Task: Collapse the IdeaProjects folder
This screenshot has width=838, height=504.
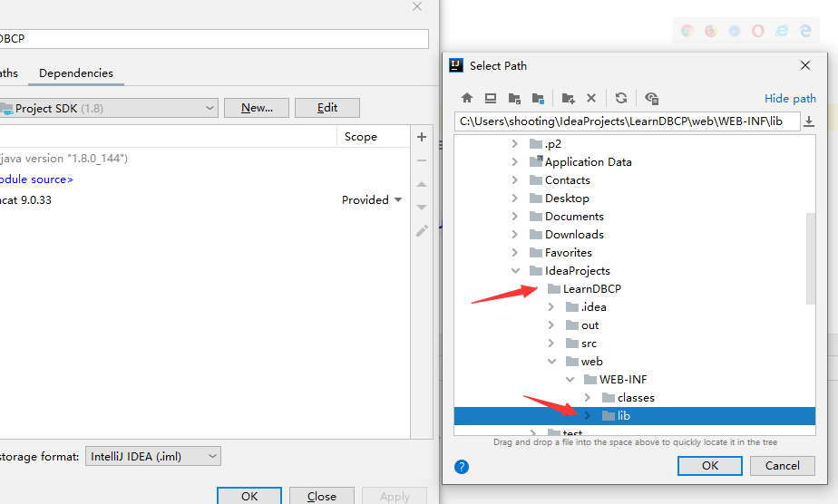Action: (515, 271)
